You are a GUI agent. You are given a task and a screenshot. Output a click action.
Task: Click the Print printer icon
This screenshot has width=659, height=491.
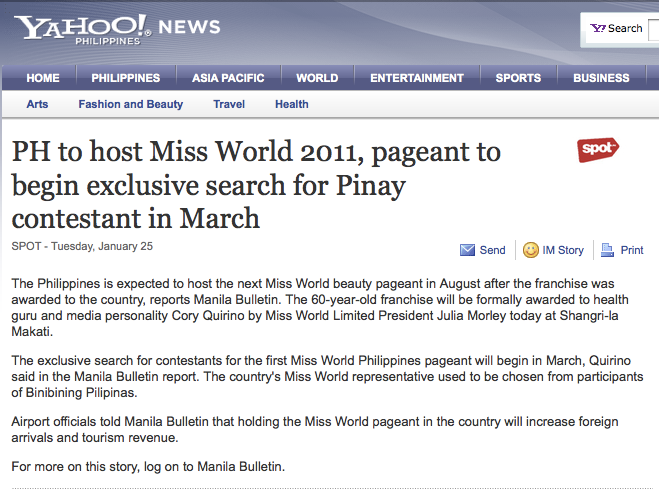[607, 250]
